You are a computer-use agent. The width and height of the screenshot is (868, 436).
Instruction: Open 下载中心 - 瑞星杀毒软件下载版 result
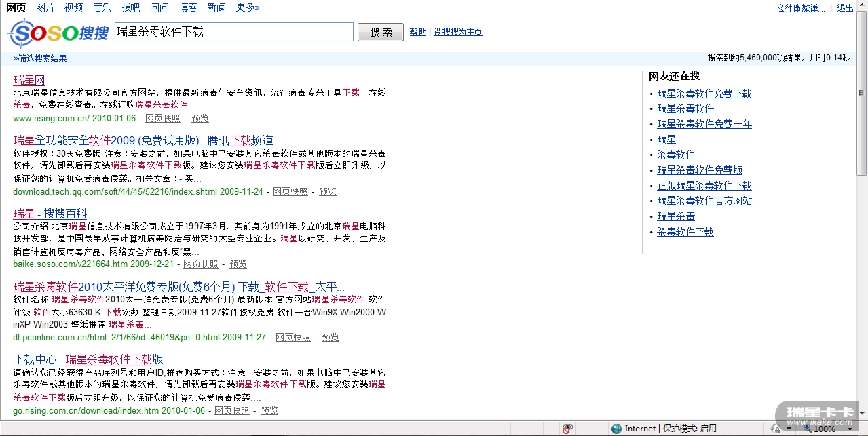(x=88, y=359)
